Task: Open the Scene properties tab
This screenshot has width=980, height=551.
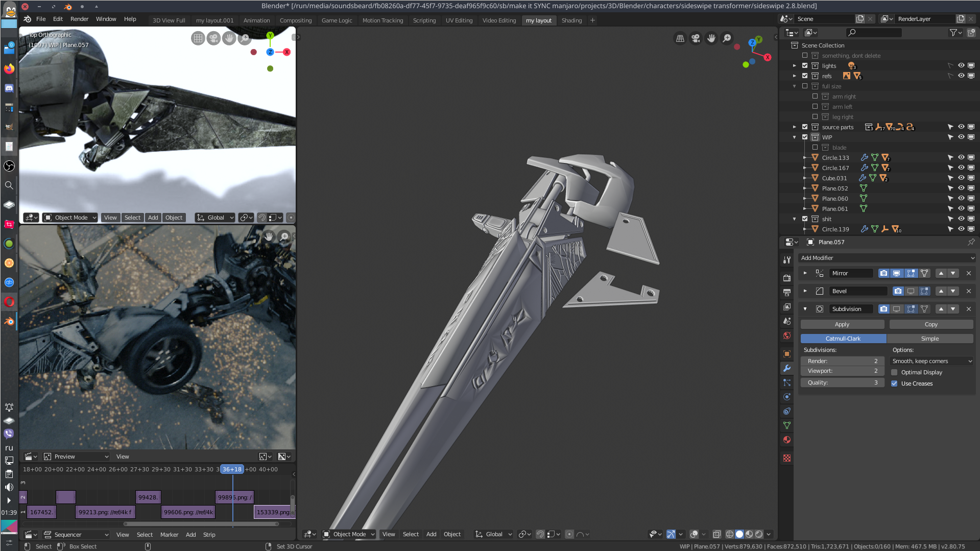Action: (x=787, y=321)
